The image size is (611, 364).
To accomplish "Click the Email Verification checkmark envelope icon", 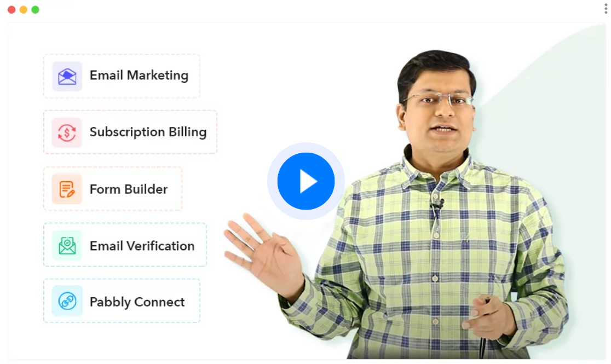I will (67, 246).
